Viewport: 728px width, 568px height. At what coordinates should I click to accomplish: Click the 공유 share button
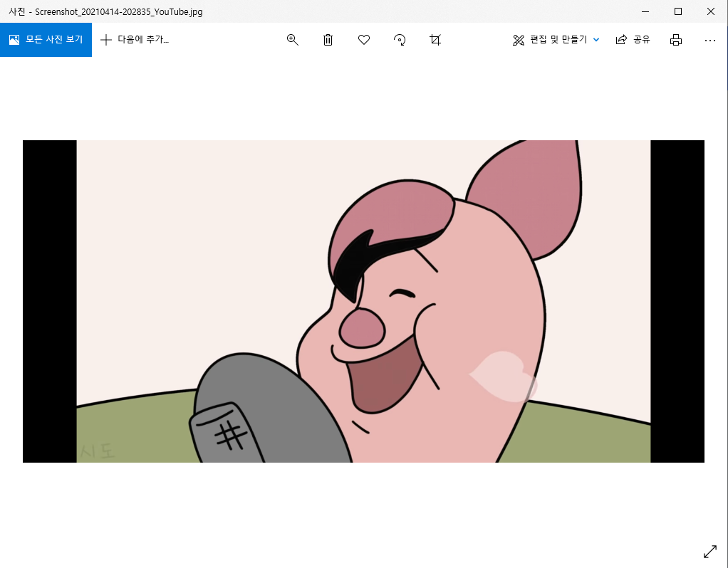[x=633, y=40]
